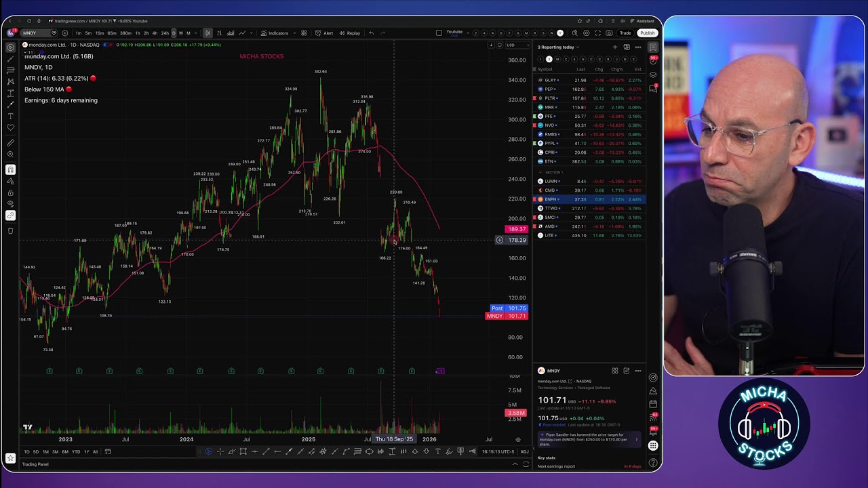
Task: Open the chart layout selector square
Action: pos(439,33)
